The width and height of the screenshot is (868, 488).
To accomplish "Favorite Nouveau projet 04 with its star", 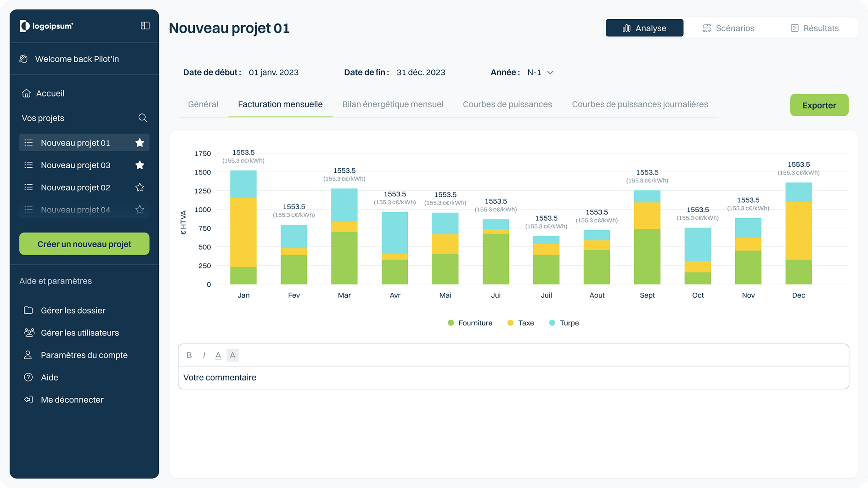I will pyautogui.click(x=140, y=210).
